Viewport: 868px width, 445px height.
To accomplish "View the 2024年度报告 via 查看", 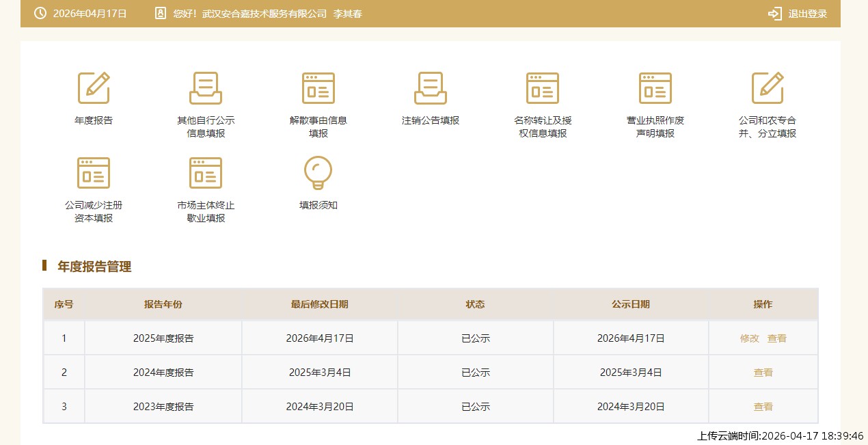I will point(763,373).
